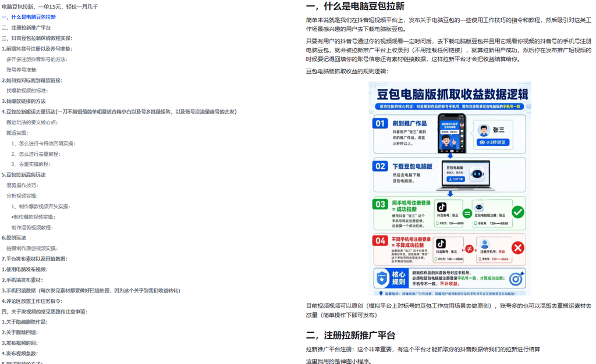Select sub-item 拍摄制作原创视频实操
Screen dimensions: 596x364
point(32,249)
